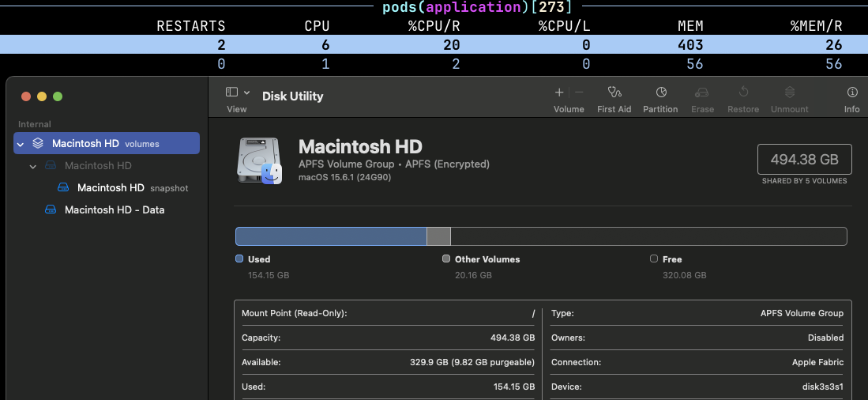Remove volume with the minus icon
The height and width of the screenshot is (400, 868).
point(579,92)
